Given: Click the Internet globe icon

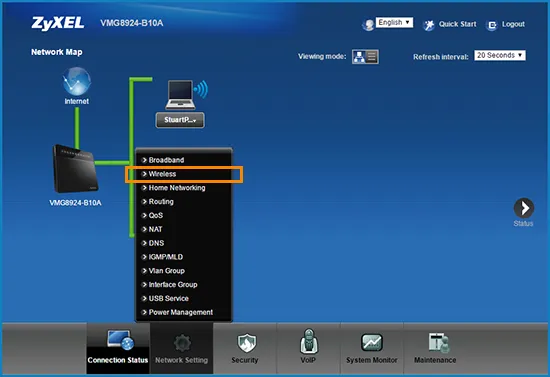Looking at the screenshot, I should tap(77, 81).
